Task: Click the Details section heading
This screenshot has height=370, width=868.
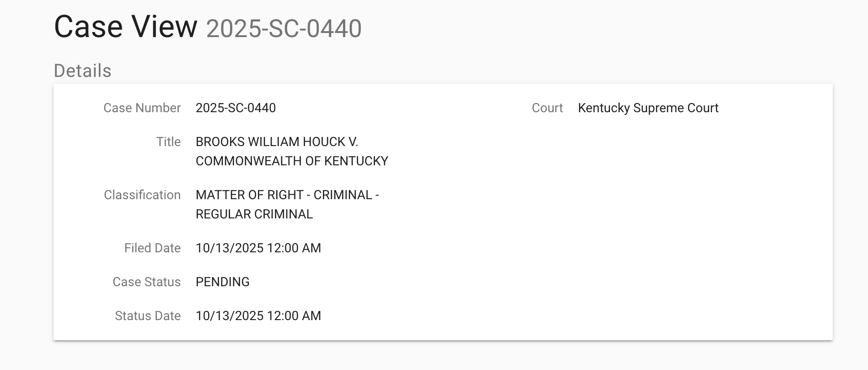Action: coord(83,71)
